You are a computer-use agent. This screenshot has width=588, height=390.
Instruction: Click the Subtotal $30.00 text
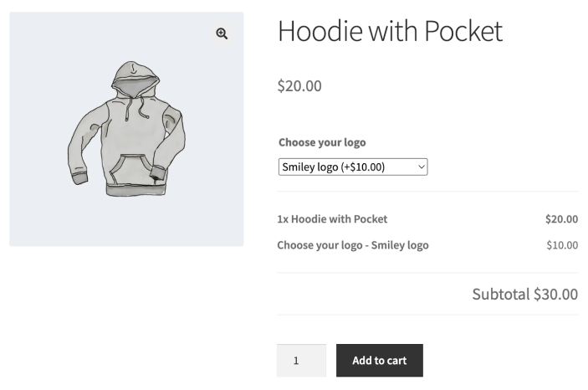coord(524,294)
